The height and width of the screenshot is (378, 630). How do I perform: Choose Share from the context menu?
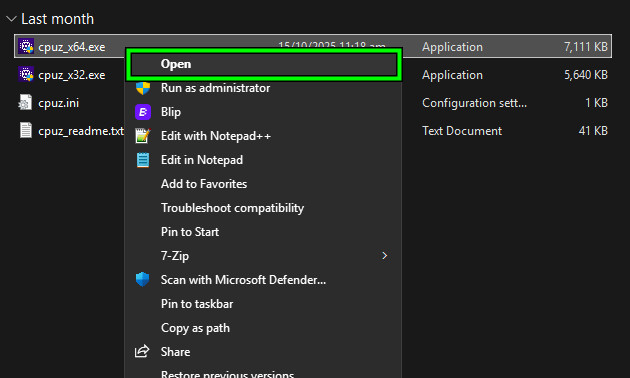[x=264, y=352]
